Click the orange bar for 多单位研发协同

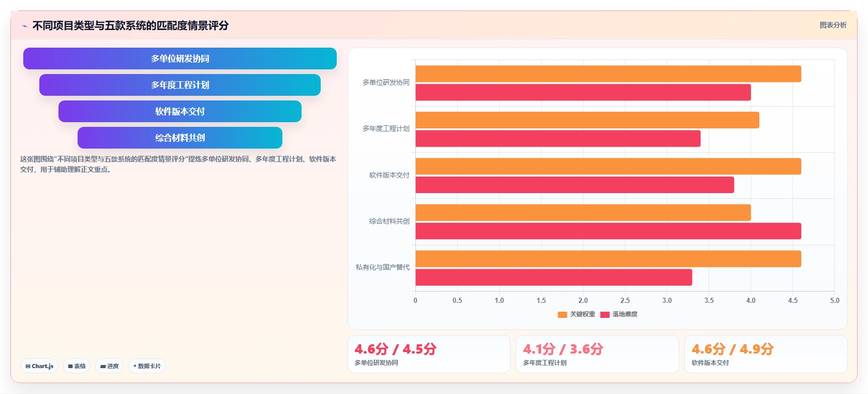608,74
